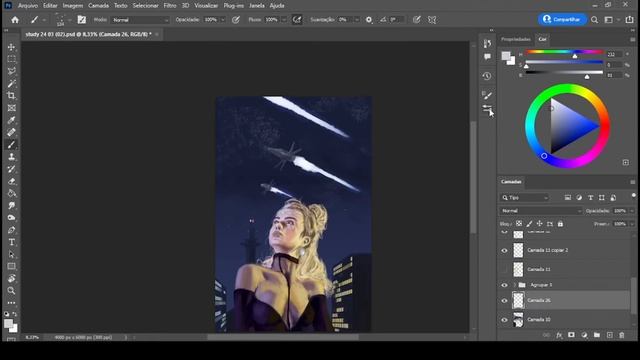This screenshot has height=360, width=640.
Task: Select the Move tool
Action: click(11, 47)
